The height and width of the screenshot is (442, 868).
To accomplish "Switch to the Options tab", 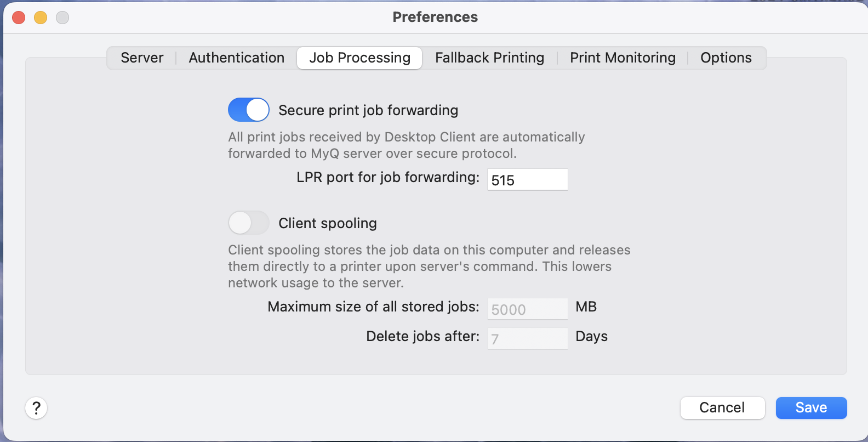I will click(x=726, y=58).
